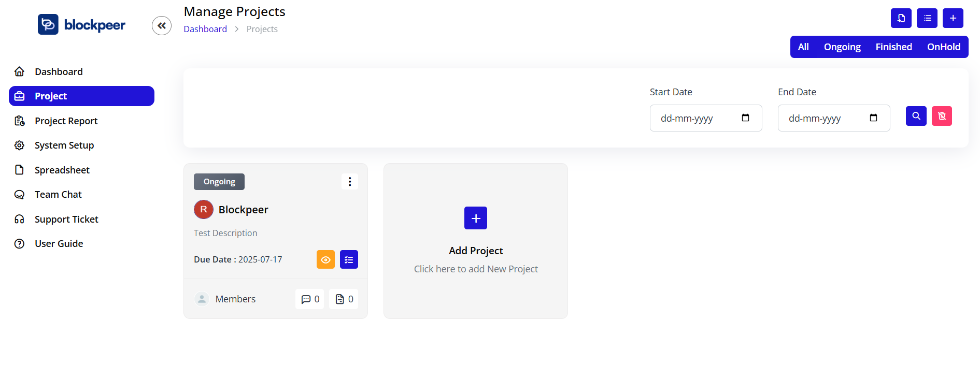Open the Dashboard breadcrumb link
This screenshot has height=365, width=980.
205,29
